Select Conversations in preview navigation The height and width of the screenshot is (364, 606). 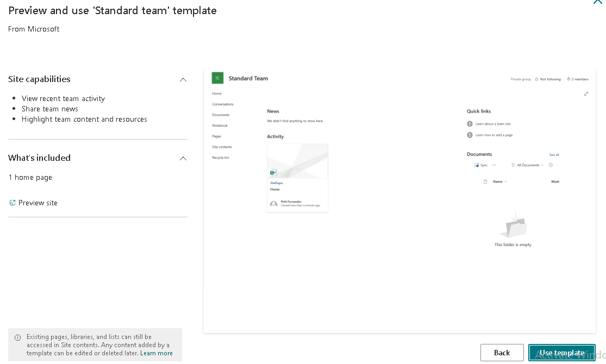coord(223,104)
